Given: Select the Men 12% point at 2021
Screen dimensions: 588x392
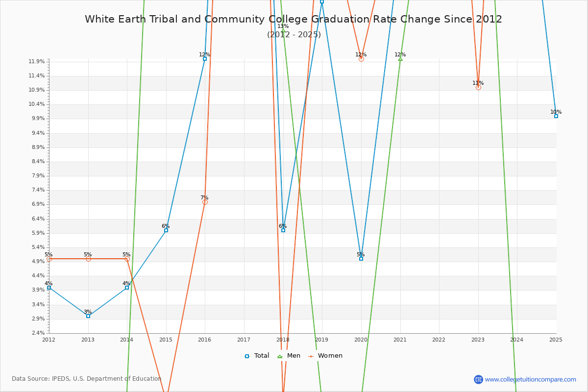Looking at the screenshot, I should [400, 59].
